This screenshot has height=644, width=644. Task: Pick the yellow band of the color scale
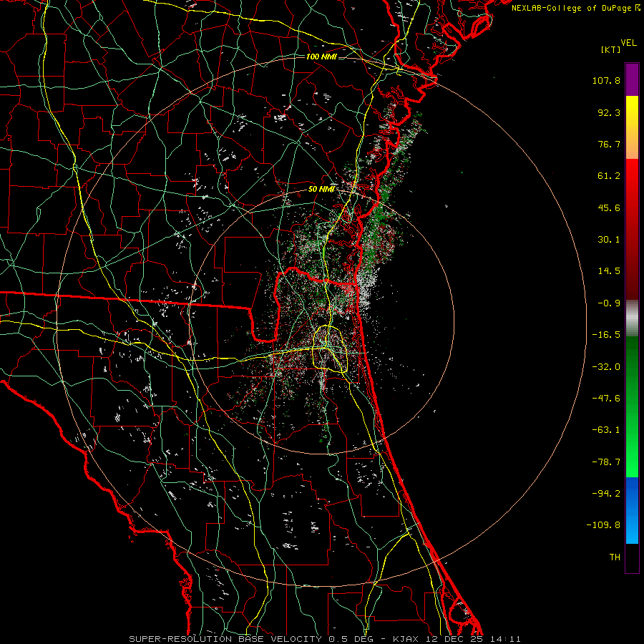(x=632, y=113)
